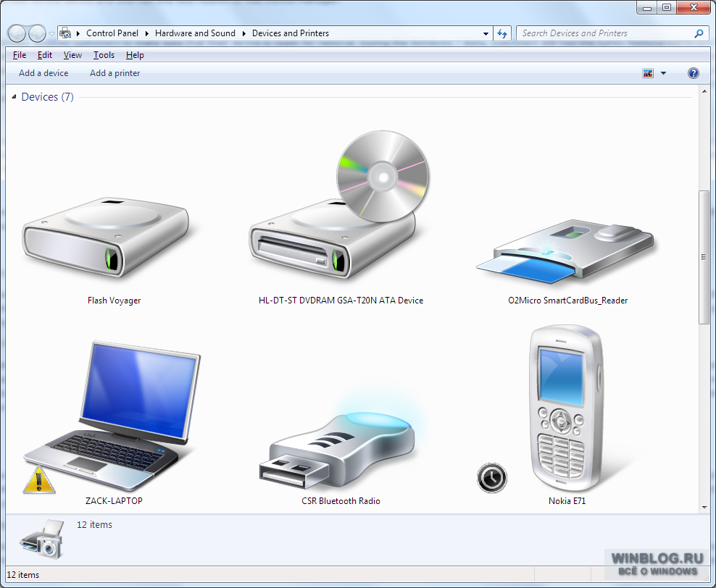Click the scrollbar up arrow
Image resolution: width=716 pixels, height=588 pixels.
[704, 91]
